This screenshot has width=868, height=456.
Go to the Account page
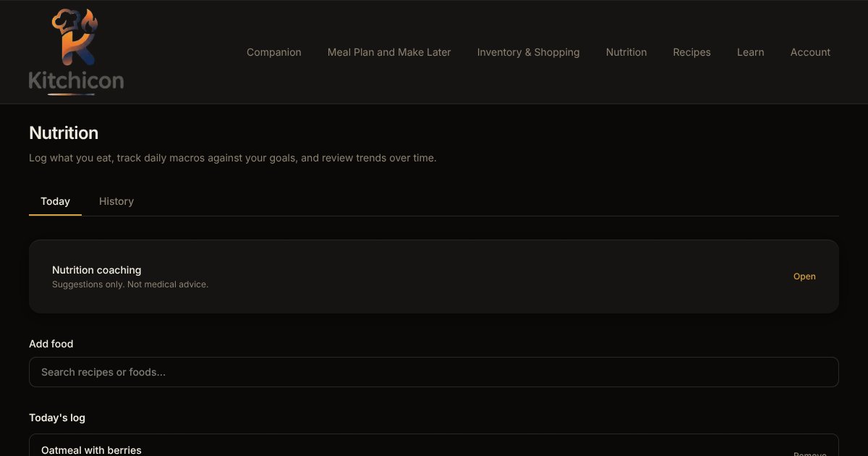(810, 52)
